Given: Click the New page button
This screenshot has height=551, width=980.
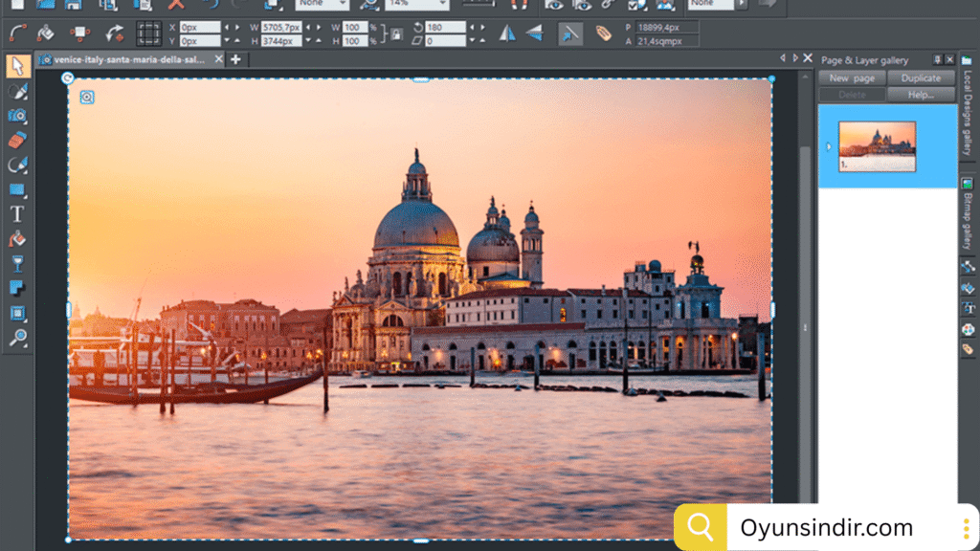Looking at the screenshot, I should coord(852,78).
